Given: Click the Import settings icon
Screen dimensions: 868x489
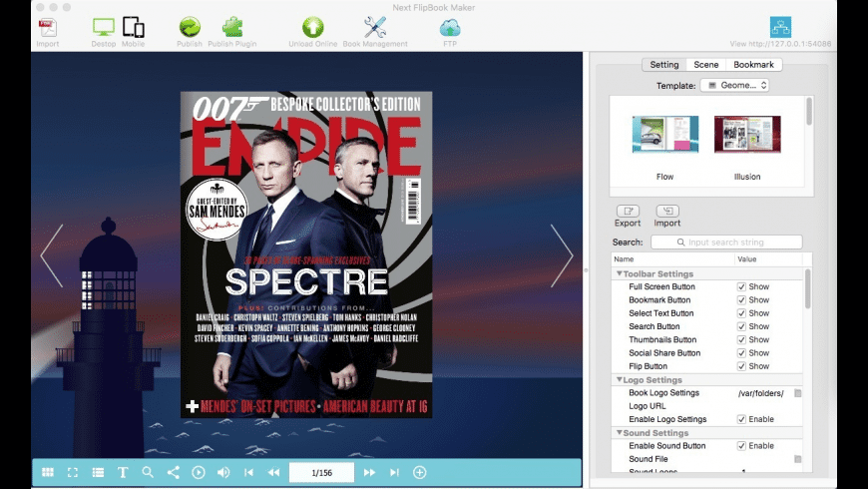Looking at the screenshot, I should click(x=667, y=211).
